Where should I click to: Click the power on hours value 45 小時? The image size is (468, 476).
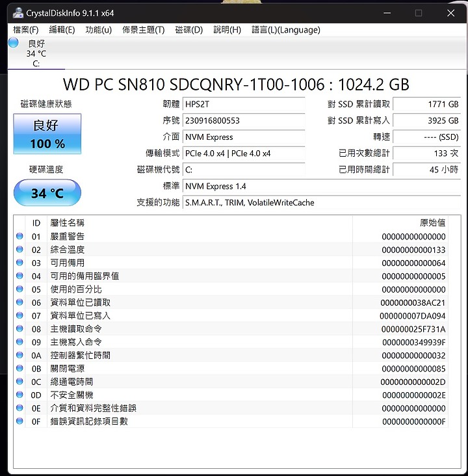(426, 170)
